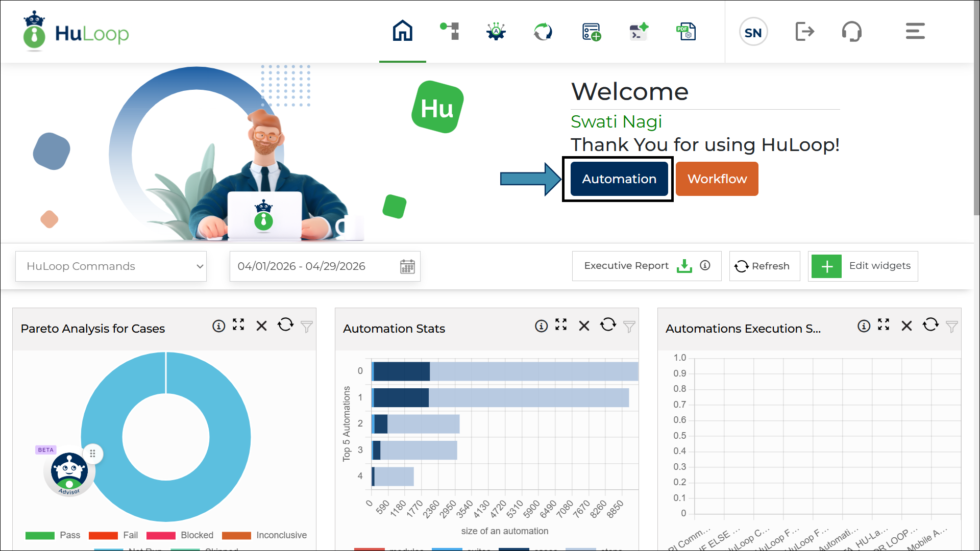The width and height of the screenshot is (980, 551).
Task: Click the Workflow button
Action: point(717,179)
